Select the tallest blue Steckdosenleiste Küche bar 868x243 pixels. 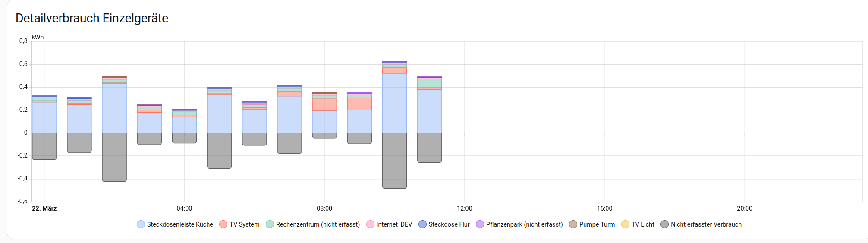[394, 104]
